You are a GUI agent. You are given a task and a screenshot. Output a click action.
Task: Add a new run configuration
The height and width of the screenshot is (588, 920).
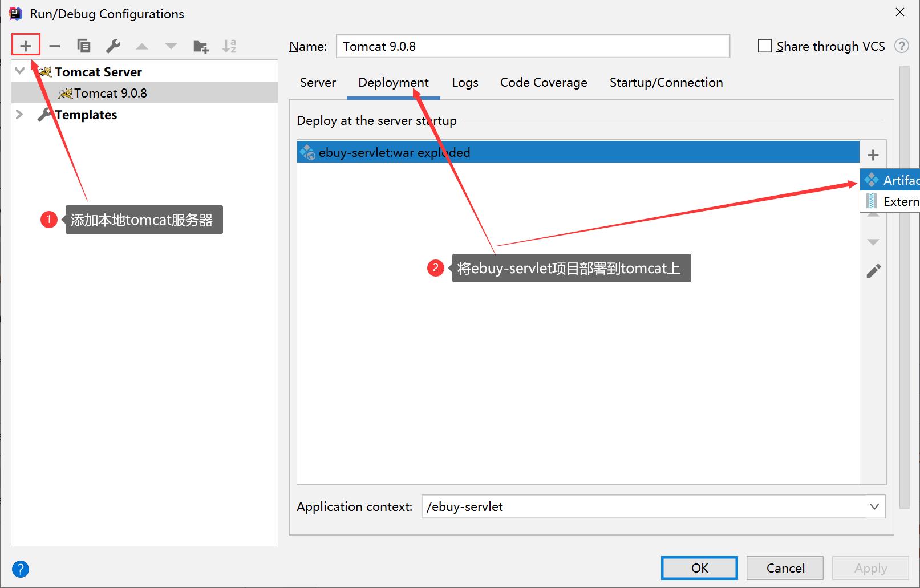pyautogui.click(x=26, y=46)
